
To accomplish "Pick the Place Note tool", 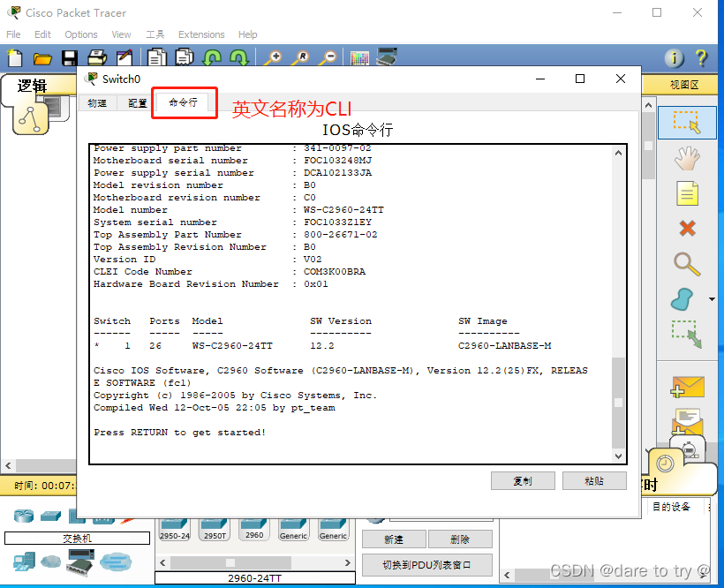I will coord(687,193).
